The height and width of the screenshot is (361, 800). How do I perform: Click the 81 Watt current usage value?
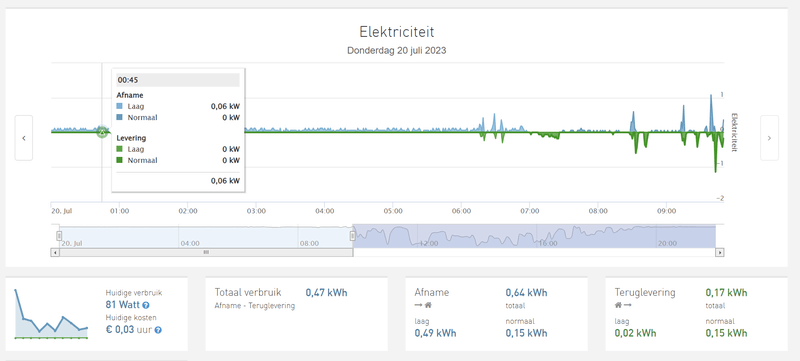click(123, 305)
